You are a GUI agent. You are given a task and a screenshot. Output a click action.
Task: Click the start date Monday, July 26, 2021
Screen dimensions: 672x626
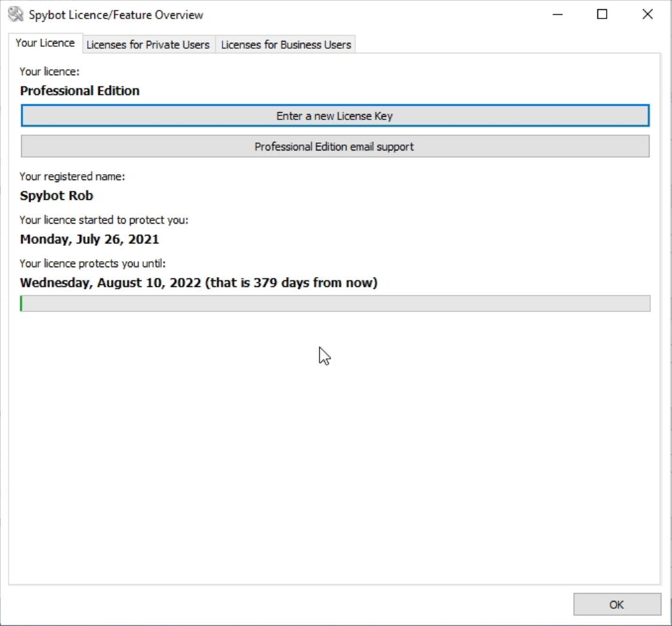point(90,239)
